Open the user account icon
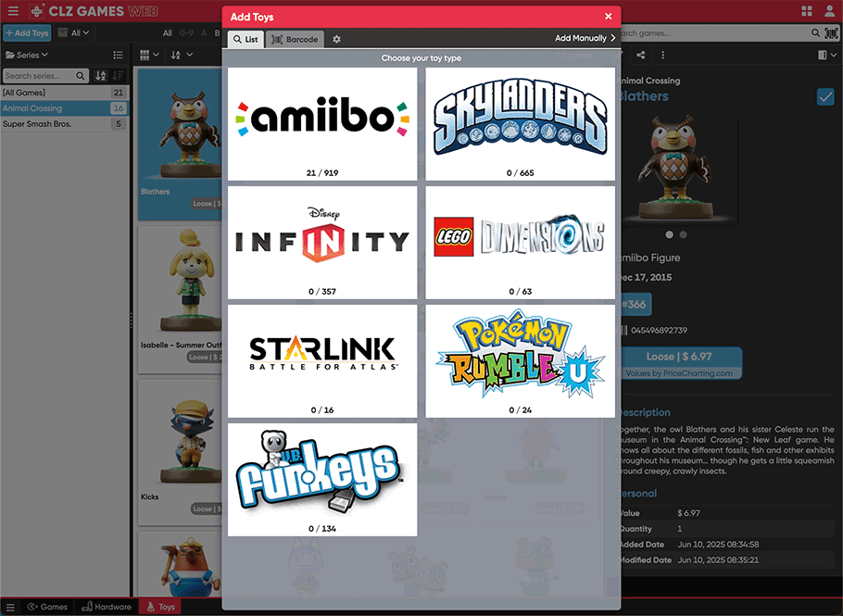 pyautogui.click(x=829, y=11)
